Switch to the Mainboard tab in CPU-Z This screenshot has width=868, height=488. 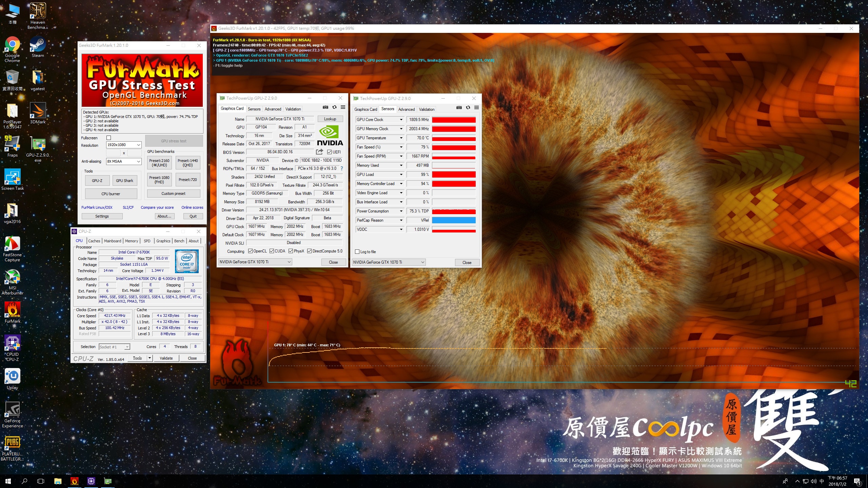pyautogui.click(x=113, y=241)
